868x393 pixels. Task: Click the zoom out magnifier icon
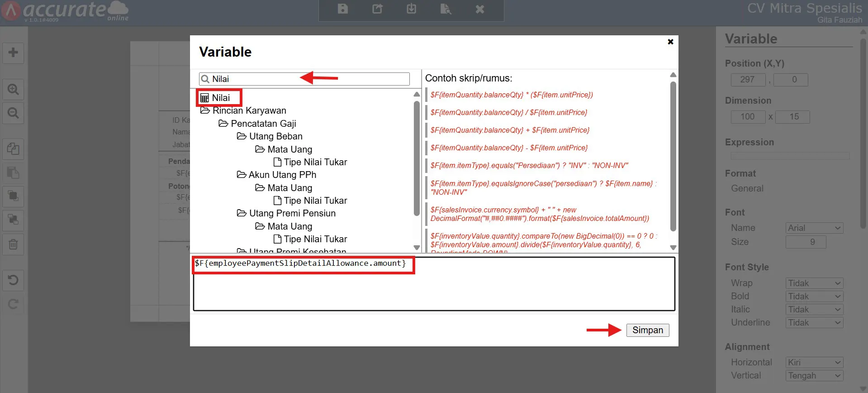[13, 113]
